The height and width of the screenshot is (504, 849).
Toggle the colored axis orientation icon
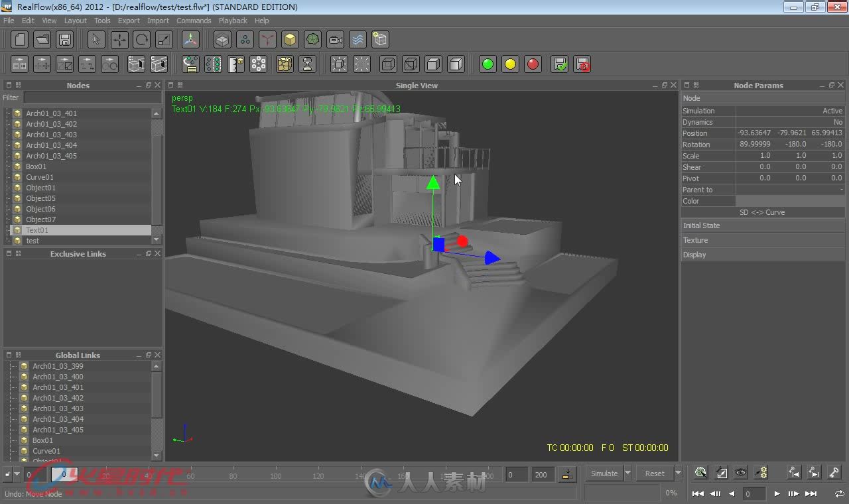[191, 40]
